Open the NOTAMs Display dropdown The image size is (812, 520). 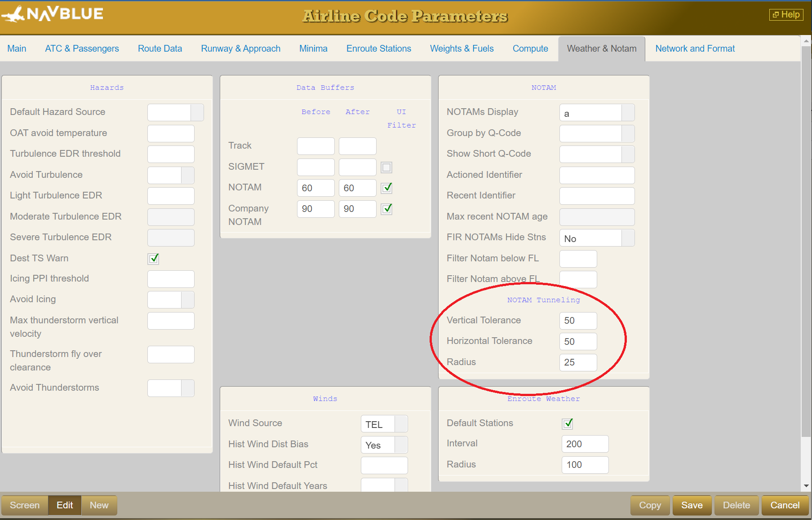[x=628, y=113]
